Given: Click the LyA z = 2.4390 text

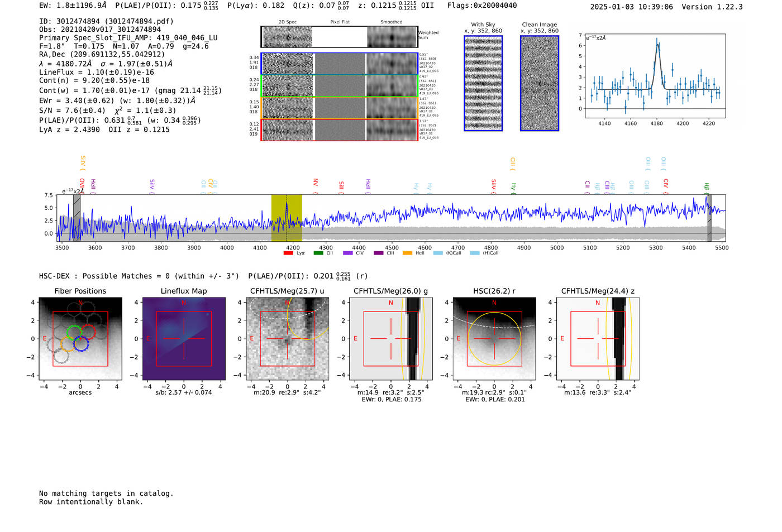Looking at the screenshot, I should (69, 130).
